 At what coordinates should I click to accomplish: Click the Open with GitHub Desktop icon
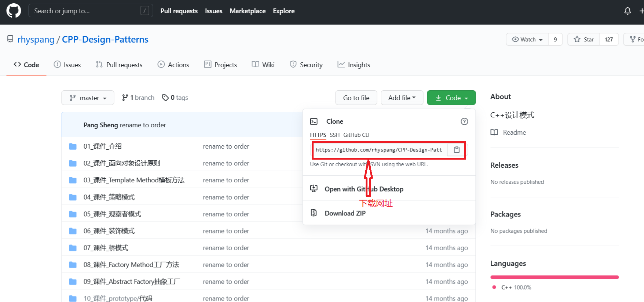[314, 189]
